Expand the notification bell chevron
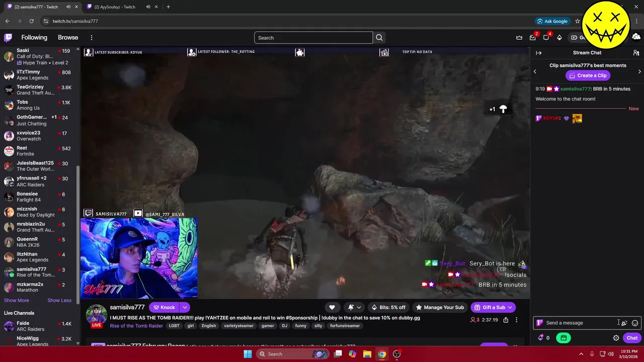The image size is (644, 362). click(x=359, y=307)
